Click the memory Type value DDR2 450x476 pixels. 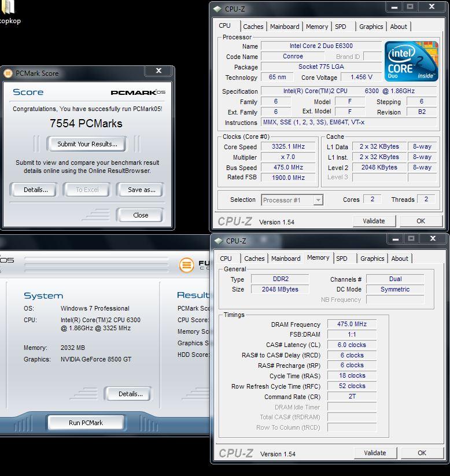pyautogui.click(x=281, y=279)
